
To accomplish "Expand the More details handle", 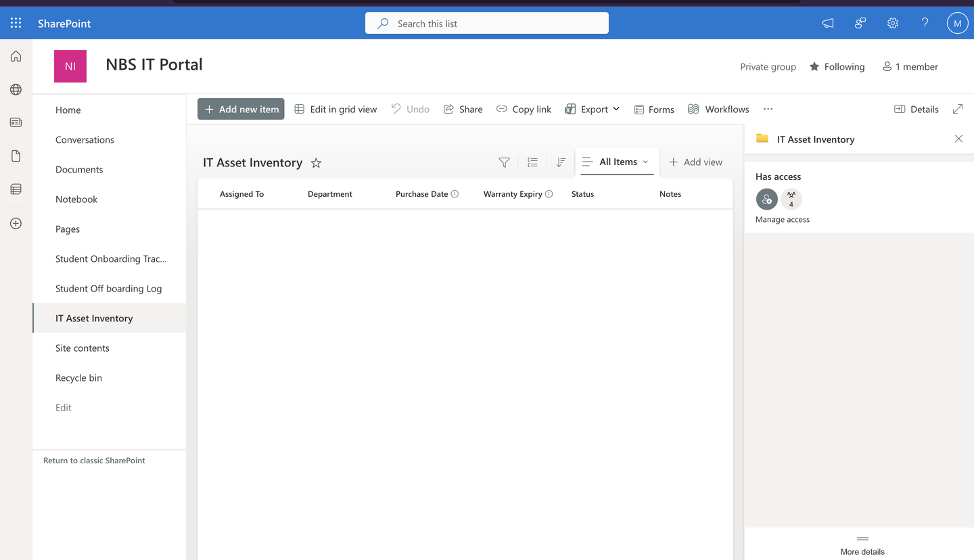I will click(x=862, y=539).
